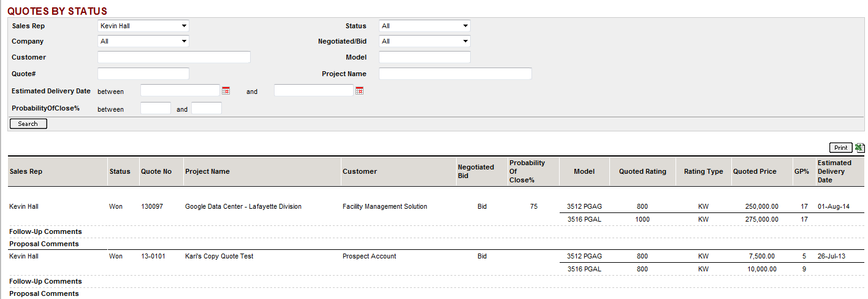Open calendar for delivery start date

tap(226, 91)
